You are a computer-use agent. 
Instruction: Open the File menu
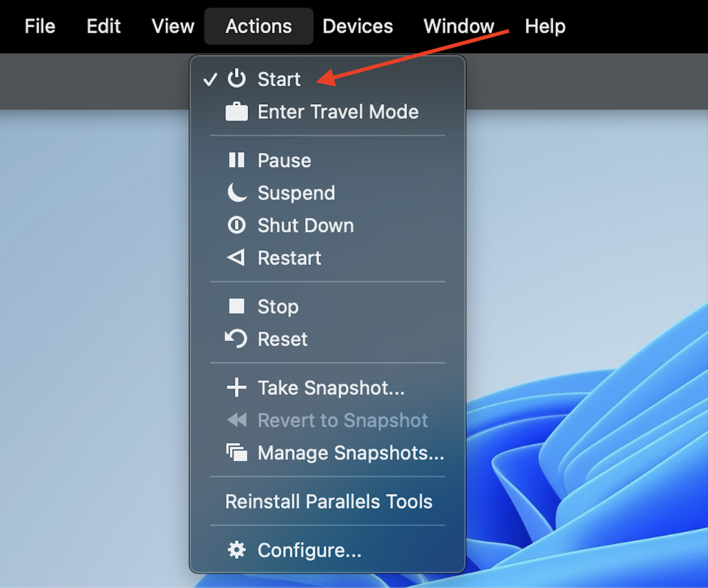(40, 27)
